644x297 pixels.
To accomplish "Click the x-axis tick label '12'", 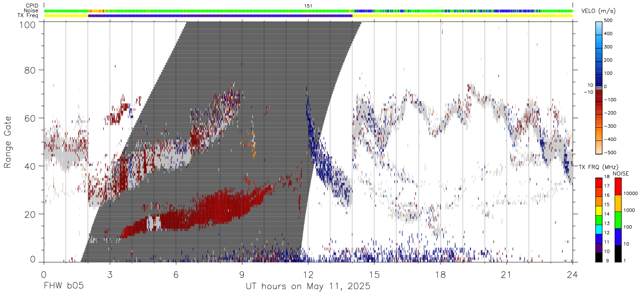I will (308, 274).
